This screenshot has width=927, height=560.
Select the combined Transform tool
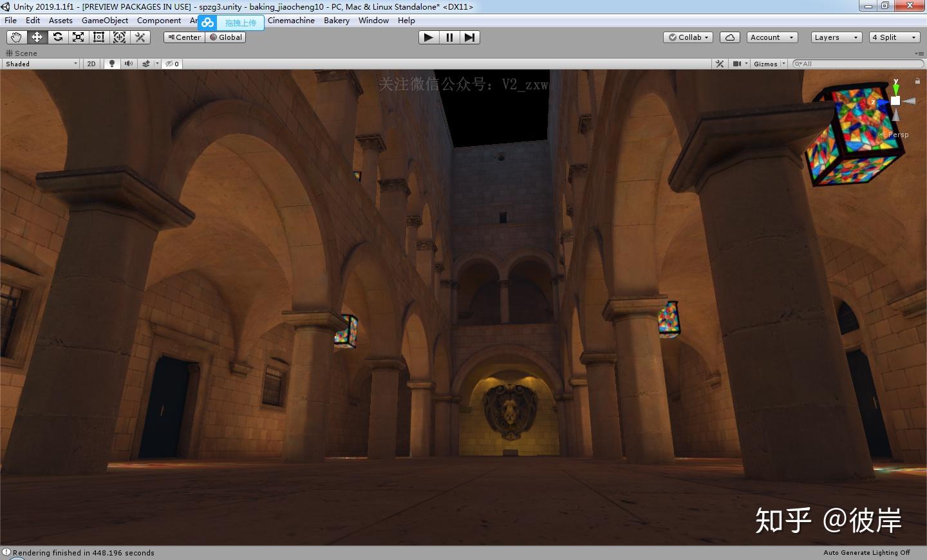pyautogui.click(x=119, y=37)
